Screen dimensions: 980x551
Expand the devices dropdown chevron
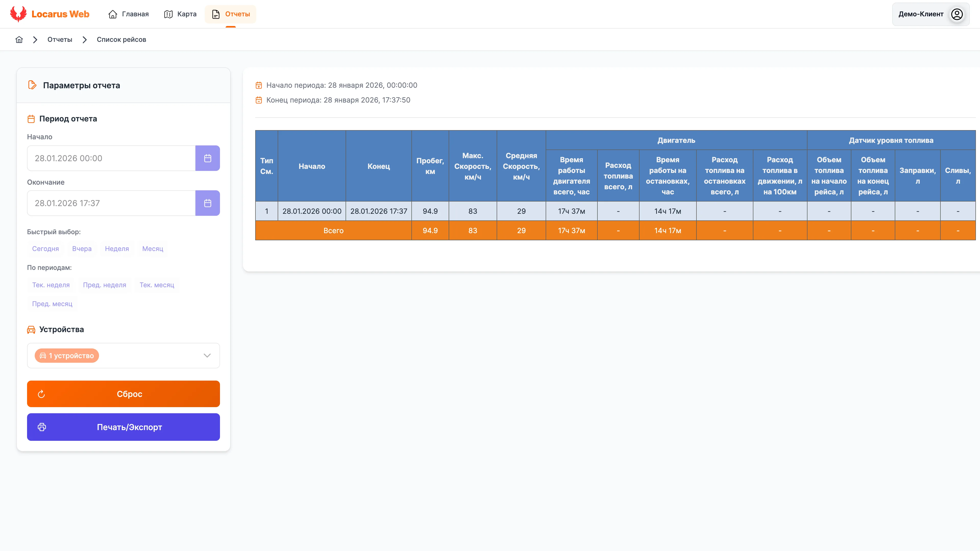click(x=207, y=356)
